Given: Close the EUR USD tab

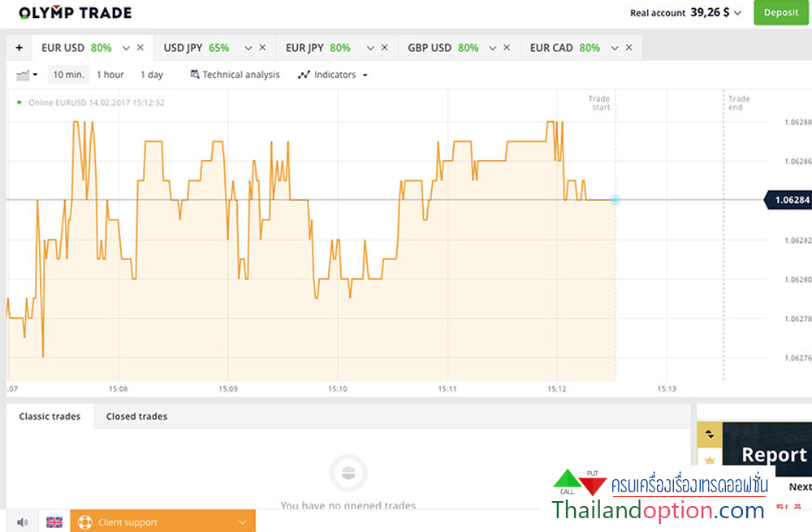Looking at the screenshot, I should (140, 48).
